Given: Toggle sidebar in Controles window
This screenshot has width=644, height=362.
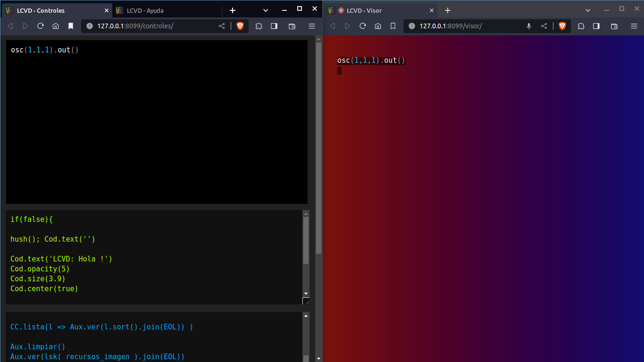Looking at the screenshot, I should pyautogui.click(x=274, y=26).
